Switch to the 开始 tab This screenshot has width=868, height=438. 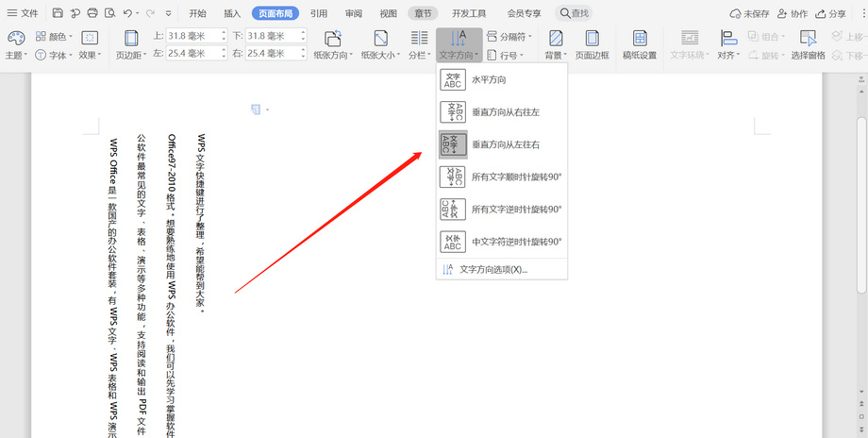(x=197, y=13)
